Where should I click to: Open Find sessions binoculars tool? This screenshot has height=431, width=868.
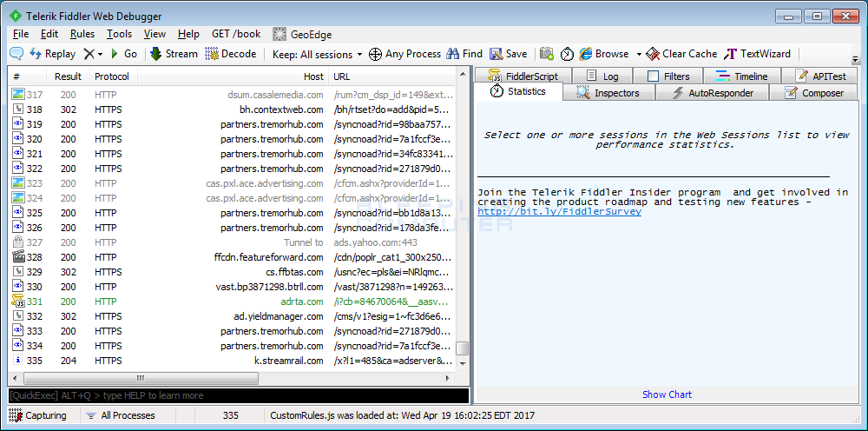(x=465, y=54)
